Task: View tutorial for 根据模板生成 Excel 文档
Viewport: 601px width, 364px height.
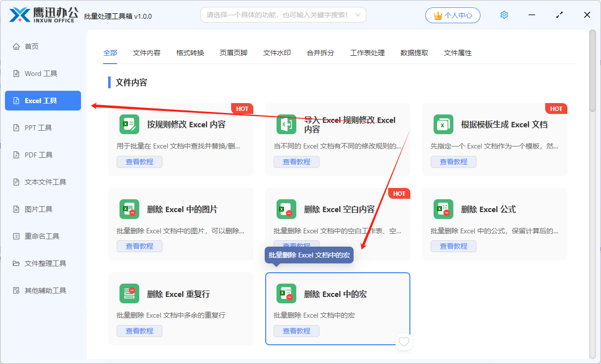Action: (x=453, y=162)
